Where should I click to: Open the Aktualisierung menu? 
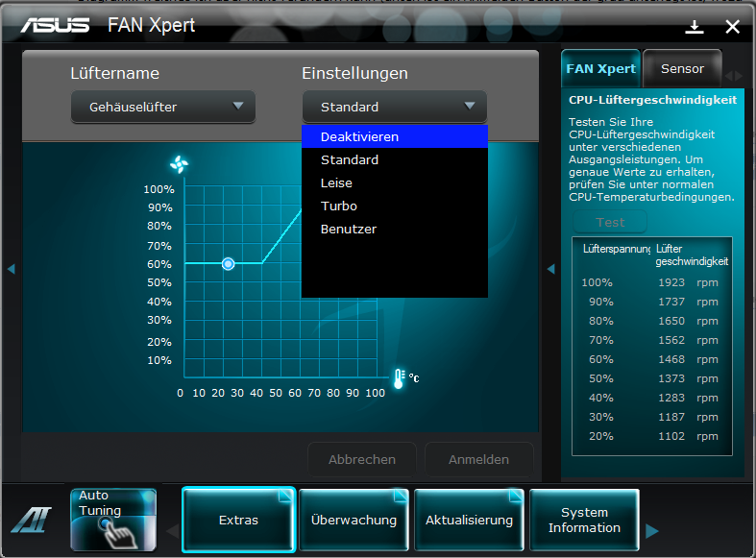click(469, 520)
